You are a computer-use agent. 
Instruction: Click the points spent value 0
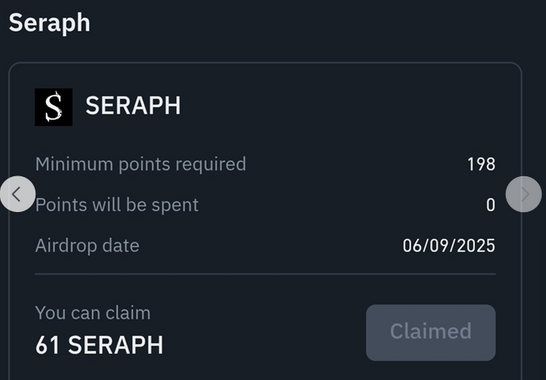[x=491, y=205]
